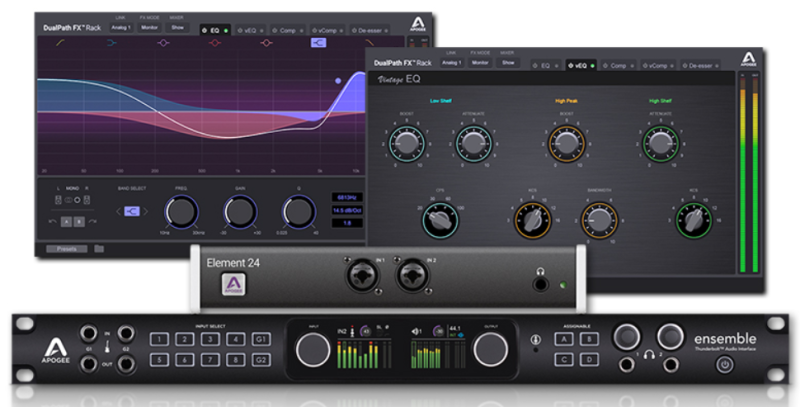
Task: Toggle the vEQ power icon in Vintage EQ window
Action: tap(570, 66)
